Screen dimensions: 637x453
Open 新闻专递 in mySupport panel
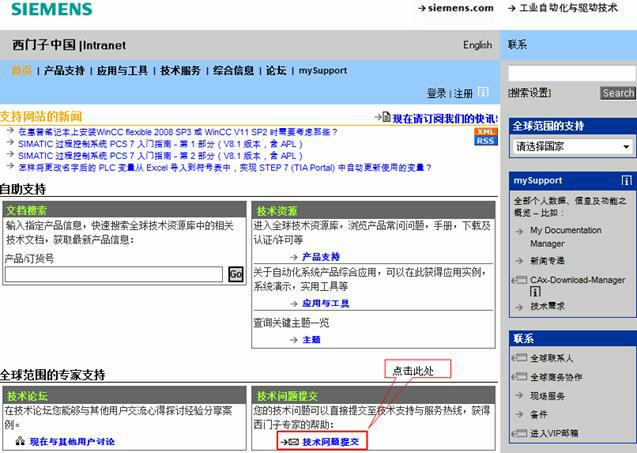point(547,261)
